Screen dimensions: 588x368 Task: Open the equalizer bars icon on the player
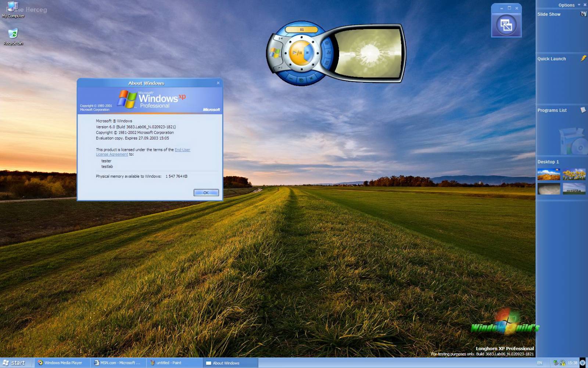point(329,53)
